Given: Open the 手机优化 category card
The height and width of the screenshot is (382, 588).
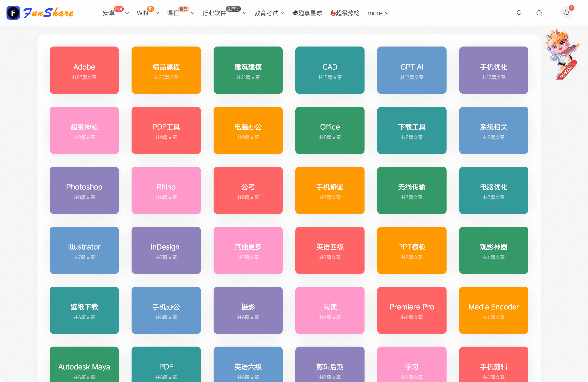Looking at the screenshot, I should coord(494,70).
